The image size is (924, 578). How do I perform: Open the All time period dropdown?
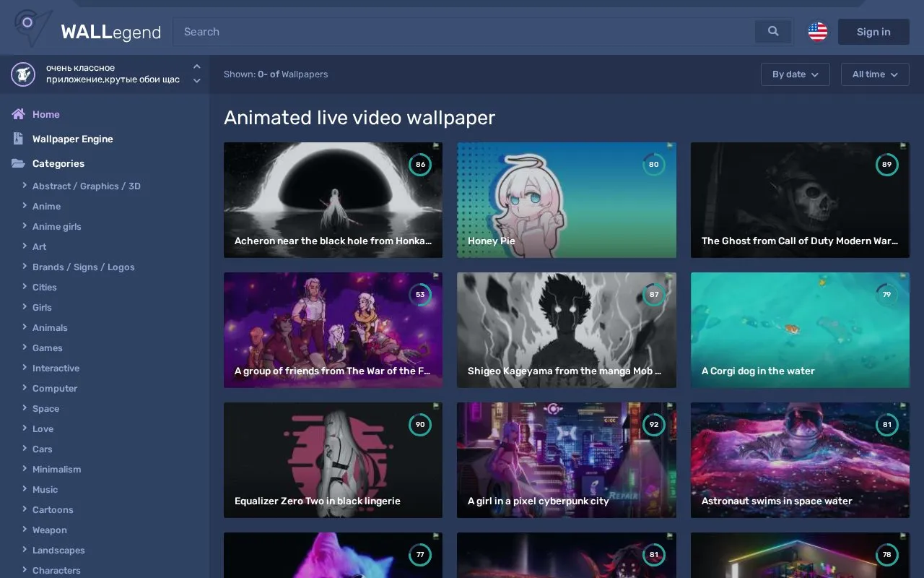(875, 74)
